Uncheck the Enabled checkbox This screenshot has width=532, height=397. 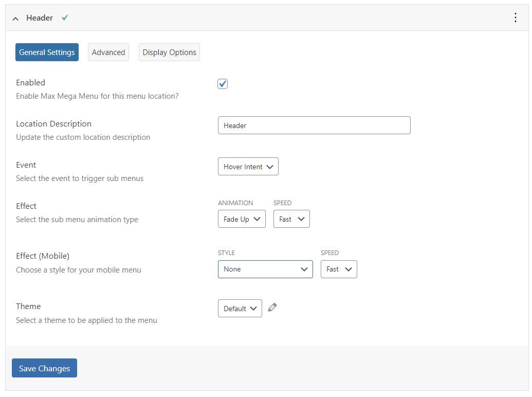coord(223,84)
